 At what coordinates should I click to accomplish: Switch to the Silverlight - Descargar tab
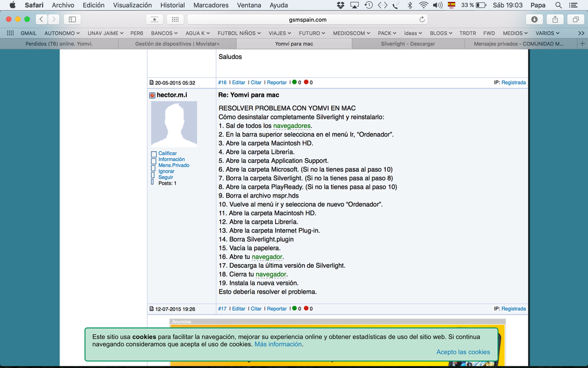coord(407,44)
